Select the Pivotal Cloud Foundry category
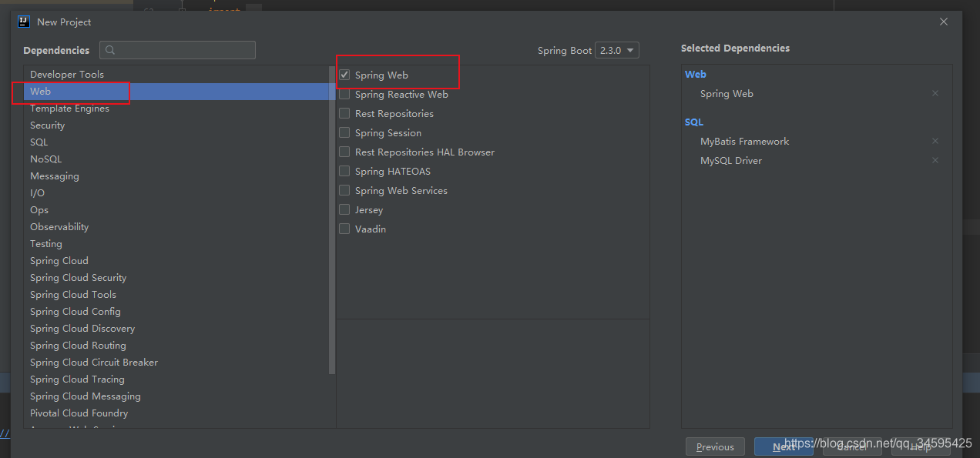Screen dimensions: 980x458 tap(176, 413)
